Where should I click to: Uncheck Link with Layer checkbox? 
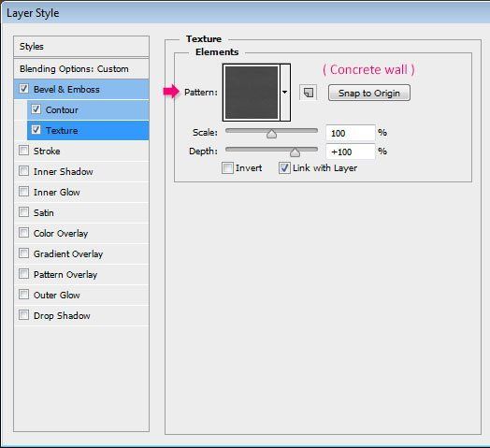tap(284, 167)
